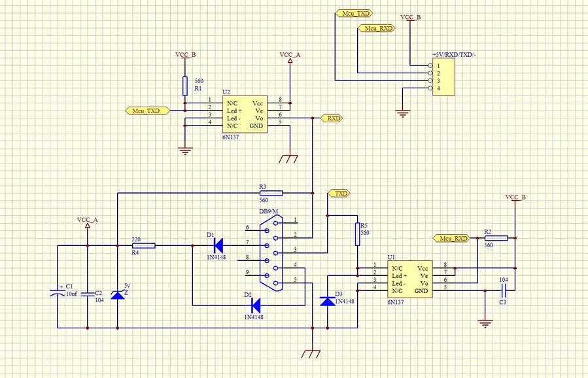The height and width of the screenshot is (378, 588).
Task: Click the DB9/M connector symbol
Action: [x=272, y=252]
